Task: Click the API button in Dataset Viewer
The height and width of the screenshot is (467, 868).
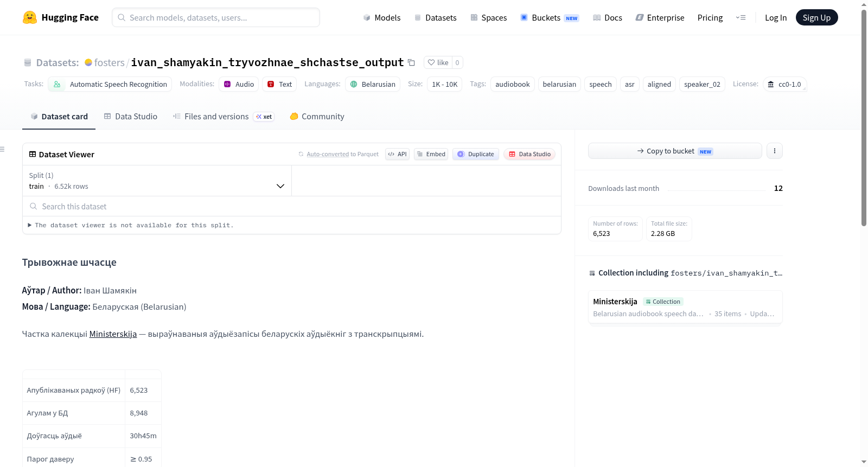Action: click(x=397, y=154)
